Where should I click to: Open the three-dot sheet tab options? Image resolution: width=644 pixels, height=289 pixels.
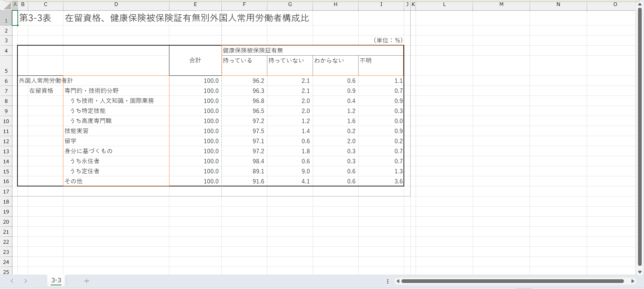pyautogui.click(x=388, y=281)
